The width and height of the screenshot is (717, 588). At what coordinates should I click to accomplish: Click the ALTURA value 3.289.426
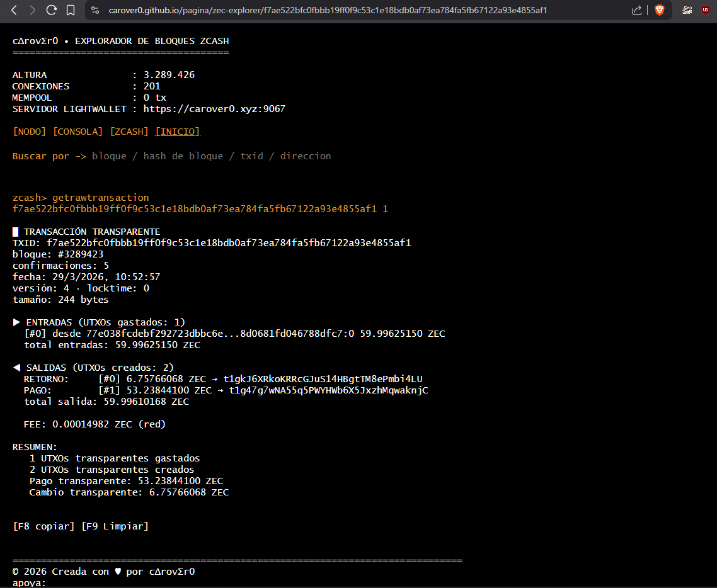tap(169, 75)
